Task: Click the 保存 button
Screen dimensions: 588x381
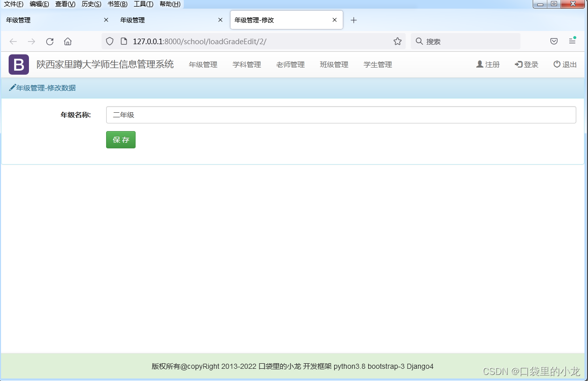Action: [x=121, y=140]
